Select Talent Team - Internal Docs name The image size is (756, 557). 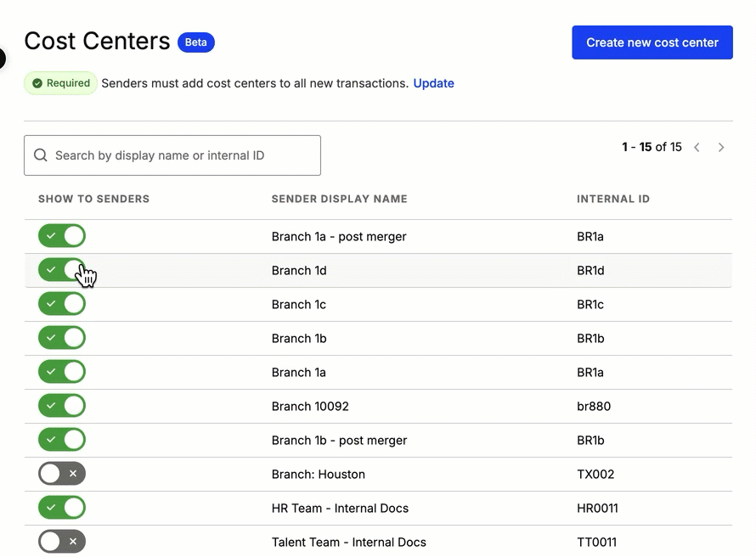(349, 542)
